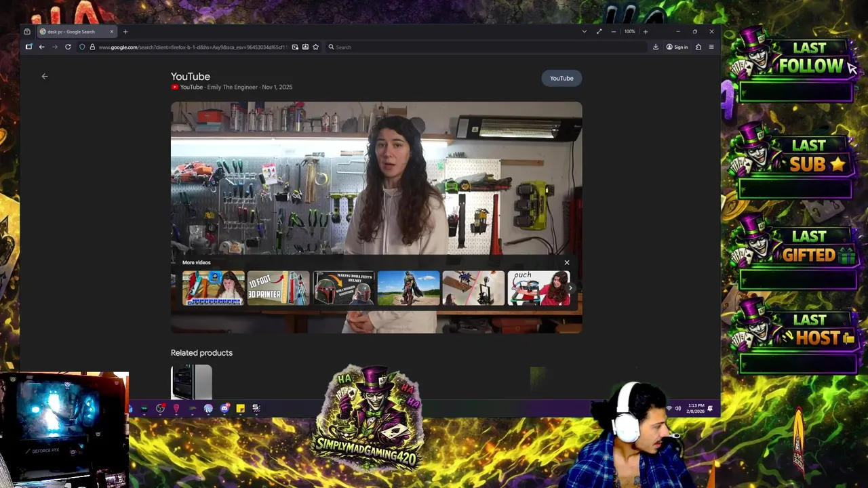Advance More videos with the right arrow
Screen dimensions: 868x488
pos(570,288)
